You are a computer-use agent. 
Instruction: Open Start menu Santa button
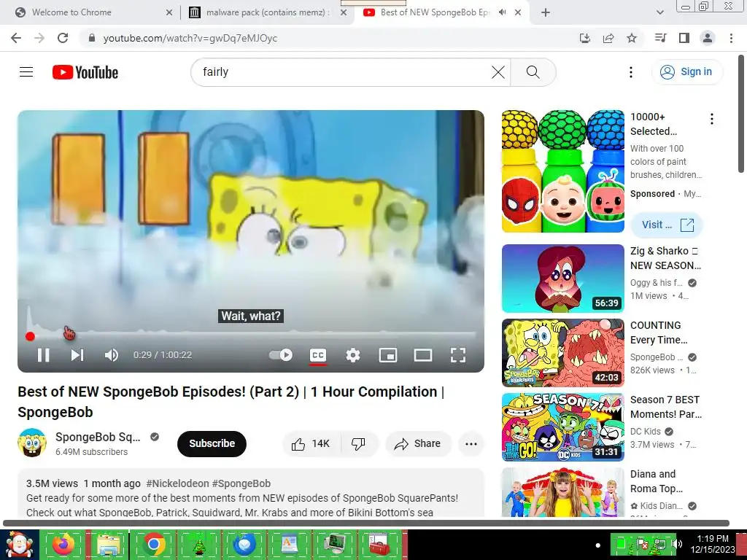coord(19,545)
